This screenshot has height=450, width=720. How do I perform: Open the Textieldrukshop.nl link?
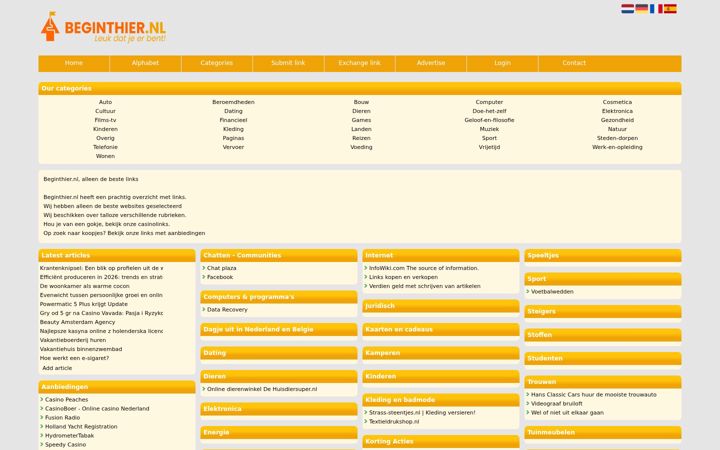coord(394,422)
